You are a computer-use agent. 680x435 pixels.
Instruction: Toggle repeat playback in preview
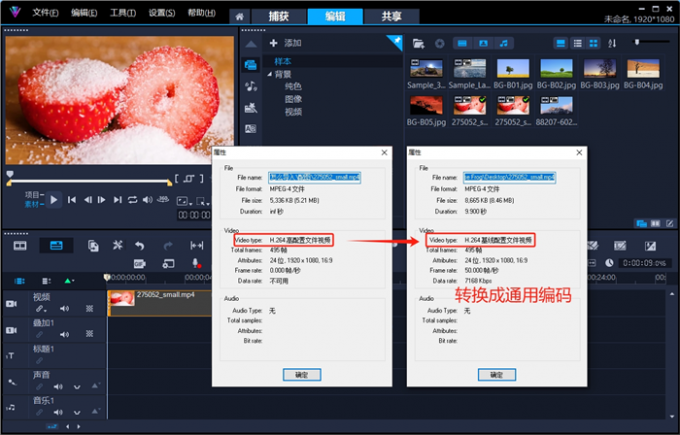(132, 200)
